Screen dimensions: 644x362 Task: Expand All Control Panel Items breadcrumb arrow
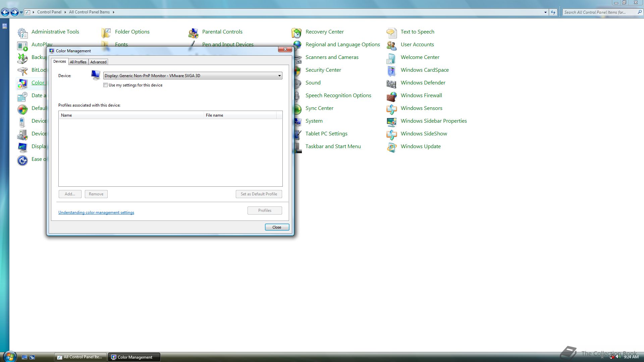pyautogui.click(x=113, y=12)
